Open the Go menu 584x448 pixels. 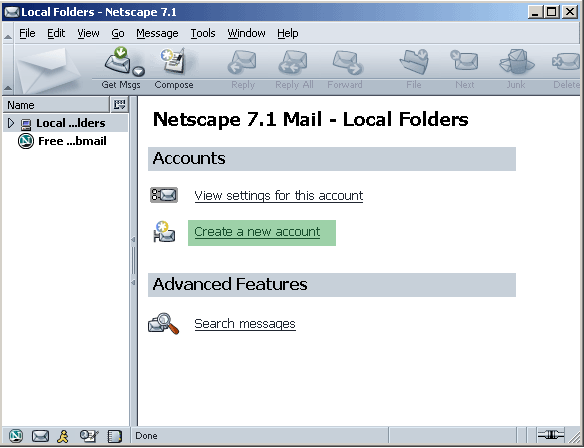tap(118, 33)
